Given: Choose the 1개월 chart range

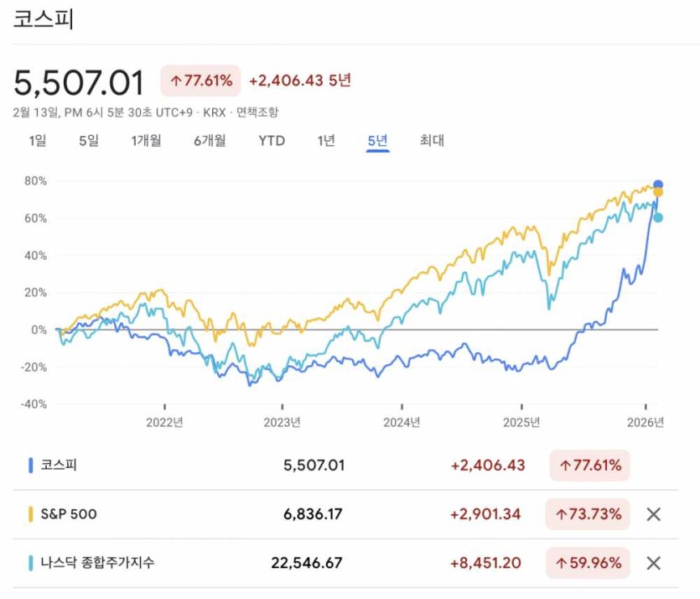Looking at the screenshot, I should point(146,141).
